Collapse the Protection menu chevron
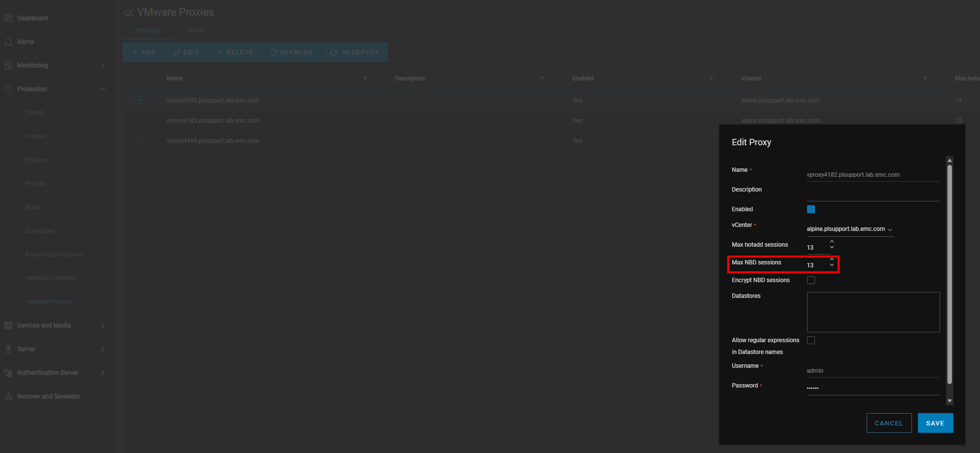This screenshot has height=453, width=980. (103, 89)
